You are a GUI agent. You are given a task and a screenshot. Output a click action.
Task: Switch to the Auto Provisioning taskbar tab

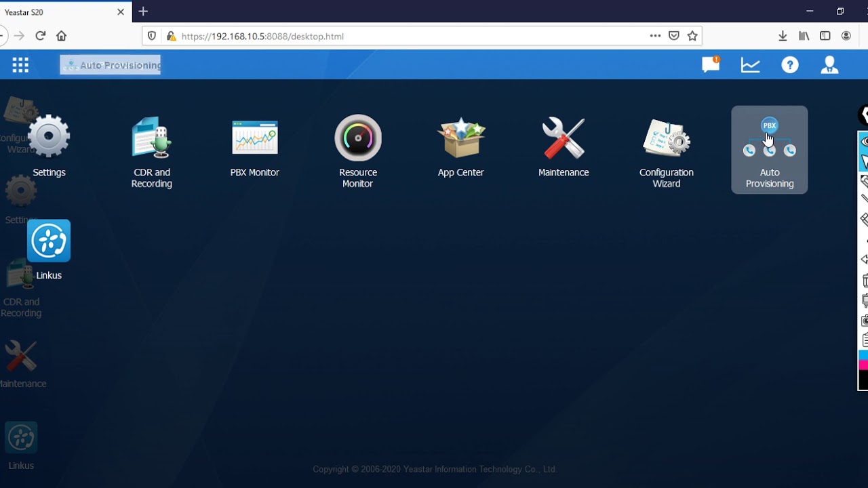[x=111, y=65]
